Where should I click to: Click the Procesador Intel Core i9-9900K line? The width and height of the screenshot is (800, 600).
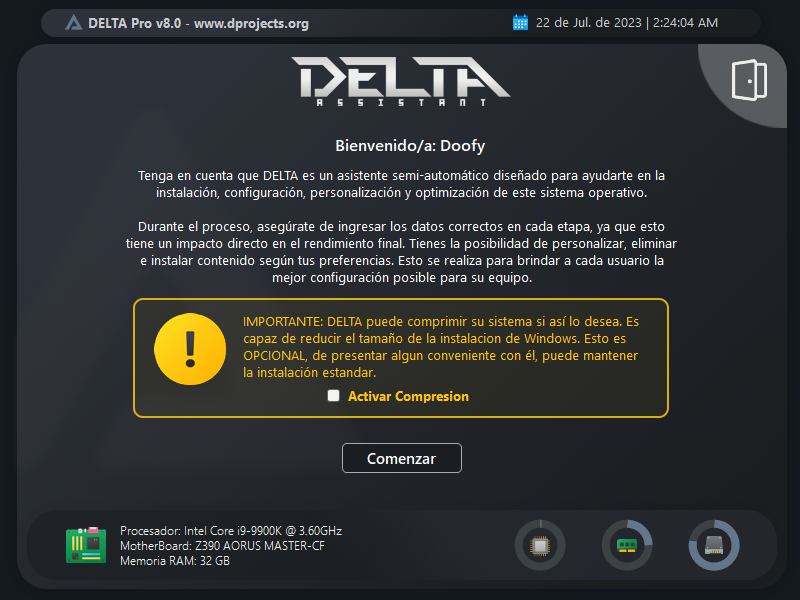(x=231, y=531)
